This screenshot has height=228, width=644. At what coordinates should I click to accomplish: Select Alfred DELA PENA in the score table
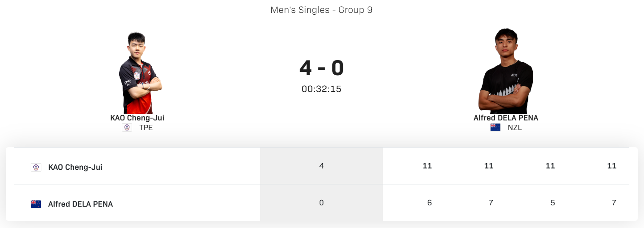tap(80, 204)
